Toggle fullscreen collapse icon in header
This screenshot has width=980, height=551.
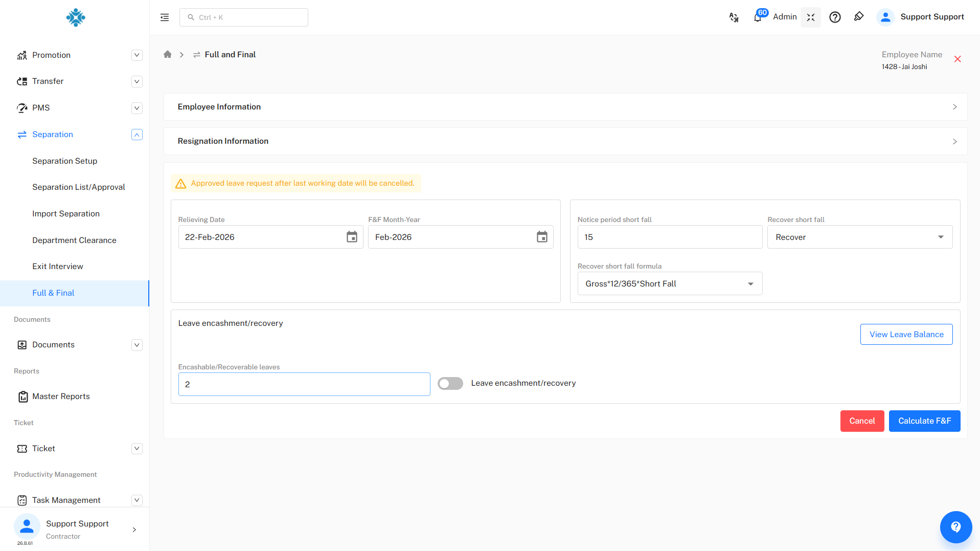811,17
